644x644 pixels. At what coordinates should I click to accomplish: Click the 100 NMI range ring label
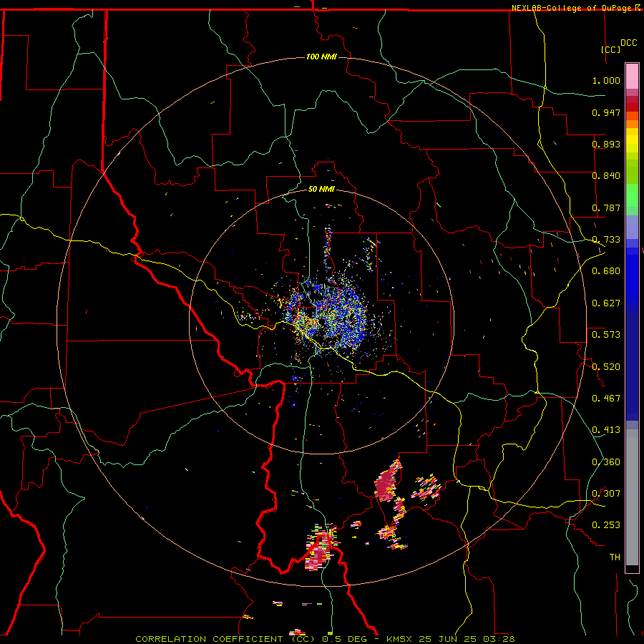(x=321, y=57)
